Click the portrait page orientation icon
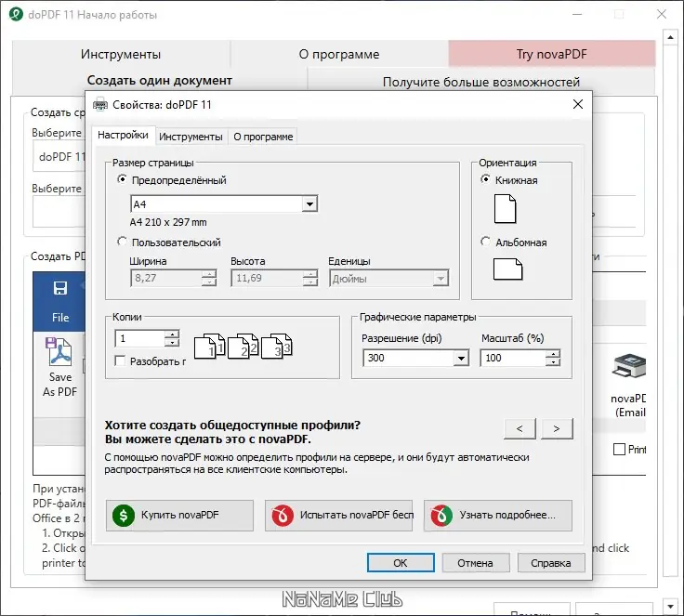 coord(506,209)
